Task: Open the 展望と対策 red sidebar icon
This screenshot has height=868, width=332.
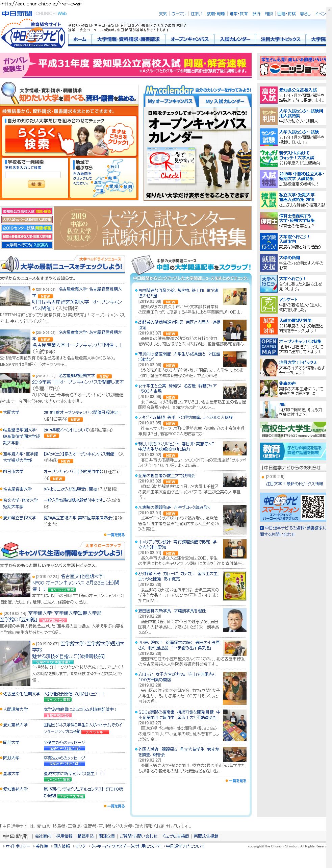Action: click(x=269, y=325)
